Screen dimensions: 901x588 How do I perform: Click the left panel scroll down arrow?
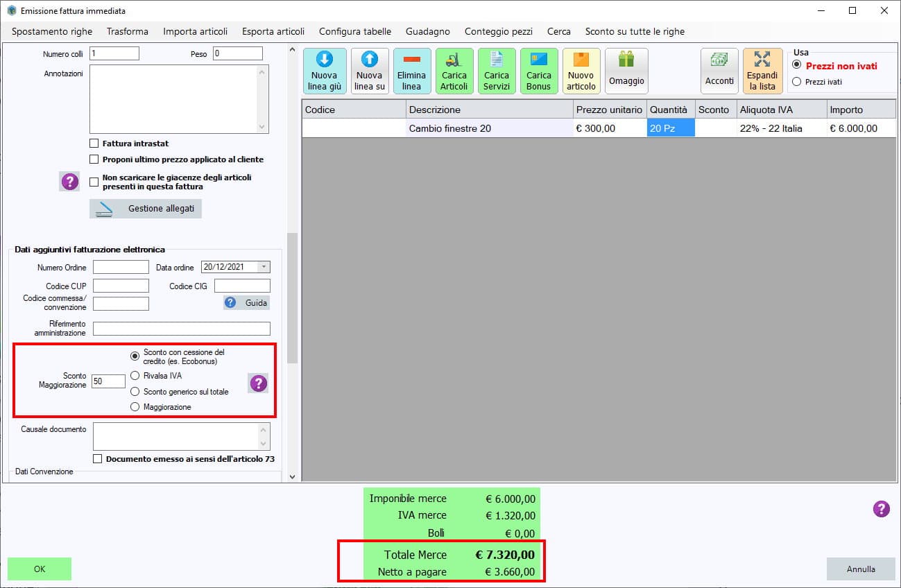tap(292, 476)
